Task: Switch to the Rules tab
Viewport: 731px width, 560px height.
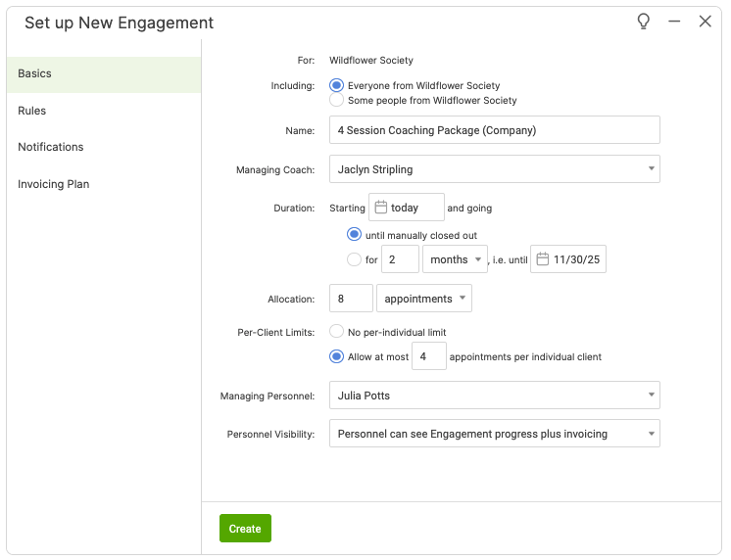Action: pyautogui.click(x=32, y=111)
